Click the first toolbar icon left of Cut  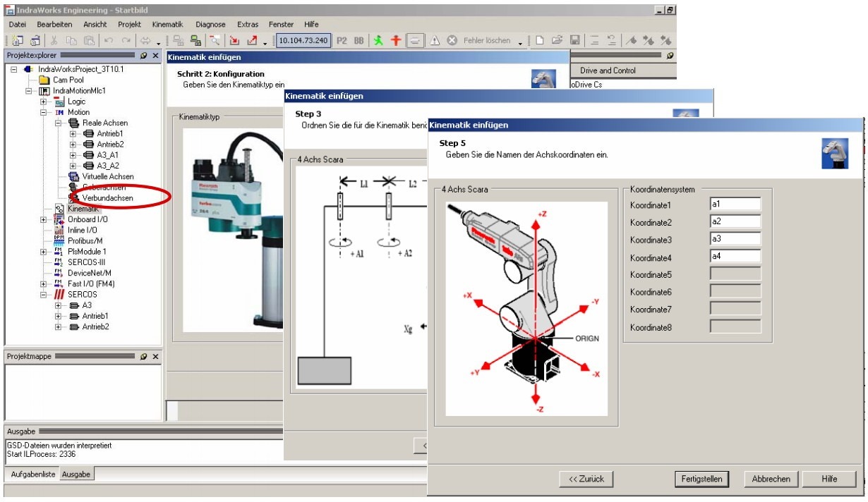click(35, 41)
